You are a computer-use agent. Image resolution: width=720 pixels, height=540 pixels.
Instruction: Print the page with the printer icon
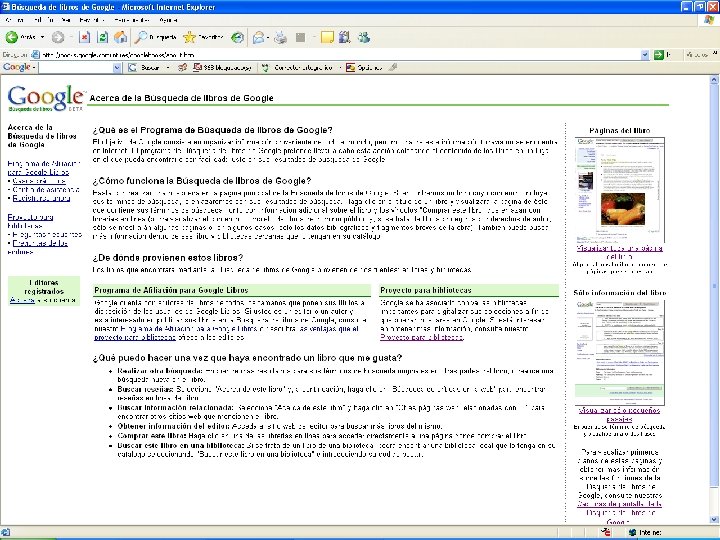(x=280, y=37)
